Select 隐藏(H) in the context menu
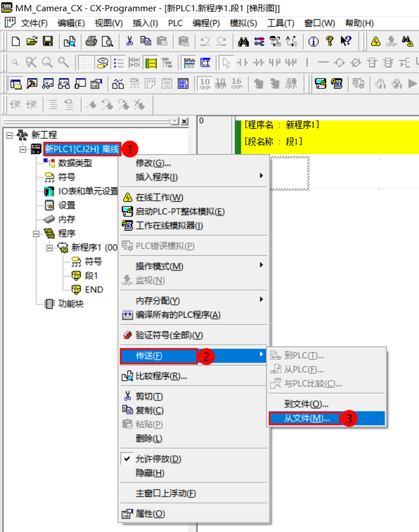Screen dimensions: 419x532 (x=195, y=473)
